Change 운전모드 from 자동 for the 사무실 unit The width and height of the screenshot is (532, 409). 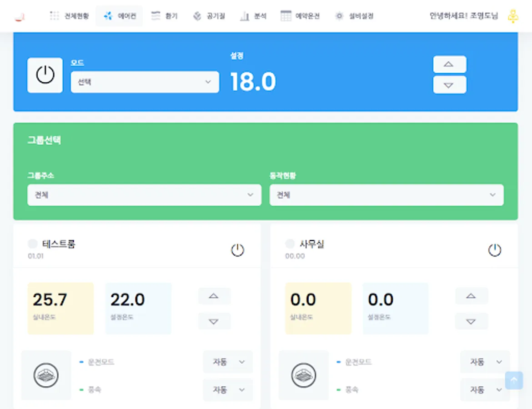(x=485, y=362)
